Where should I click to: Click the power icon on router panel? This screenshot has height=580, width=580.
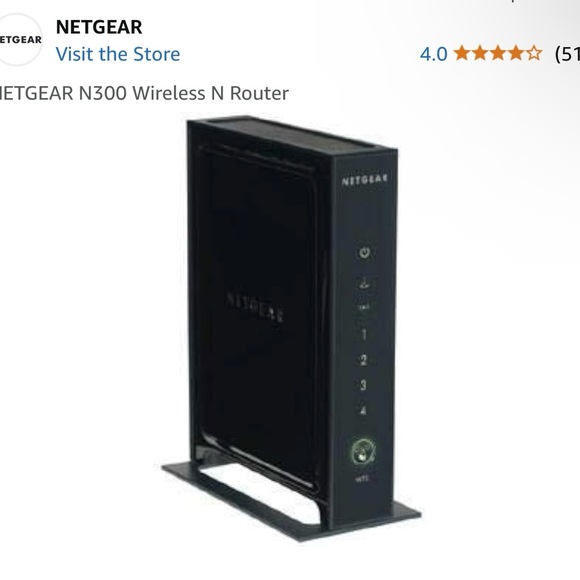[x=365, y=253]
